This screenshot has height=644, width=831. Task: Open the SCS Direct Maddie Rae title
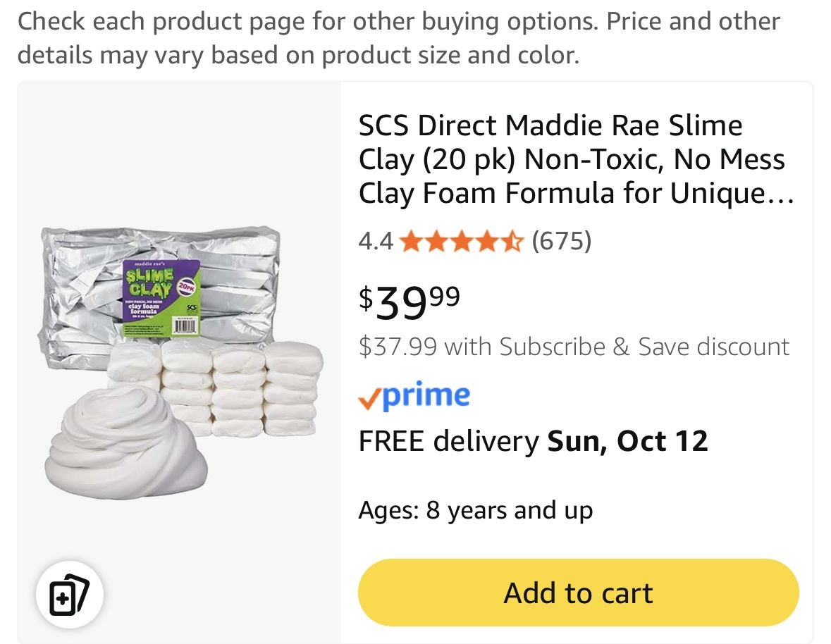click(576, 159)
